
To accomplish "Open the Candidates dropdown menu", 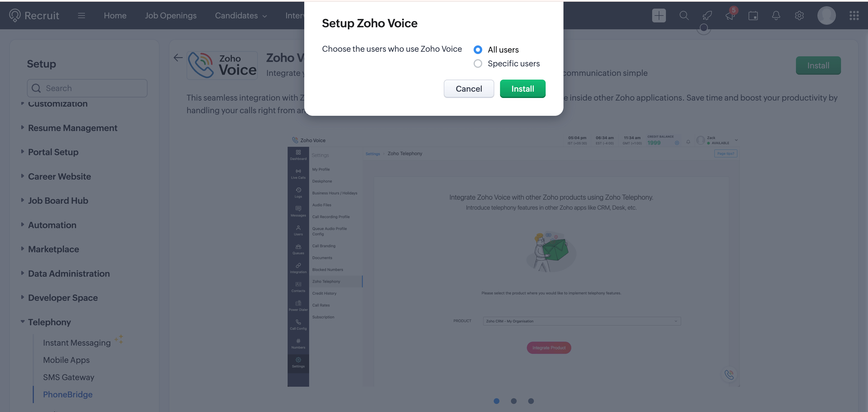I will pos(241,16).
